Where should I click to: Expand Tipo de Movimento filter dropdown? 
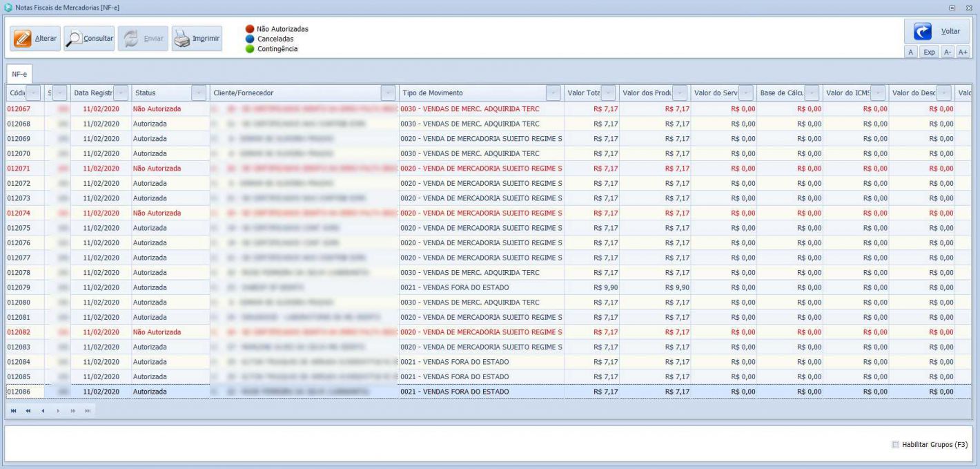[553, 93]
